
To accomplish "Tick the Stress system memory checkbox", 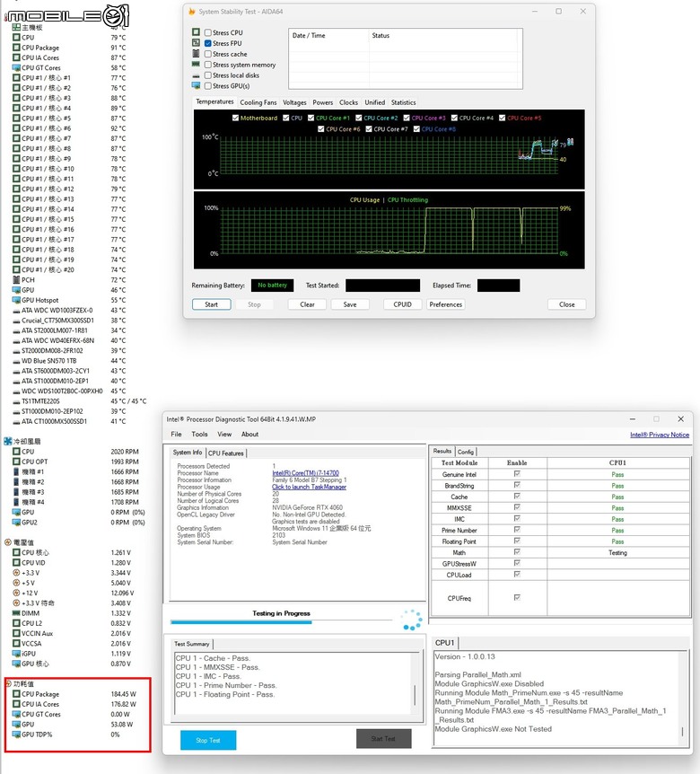I will point(208,65).
